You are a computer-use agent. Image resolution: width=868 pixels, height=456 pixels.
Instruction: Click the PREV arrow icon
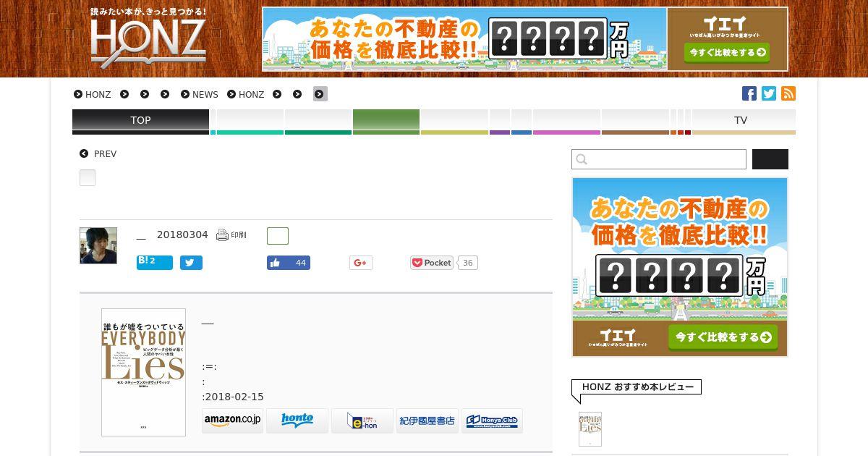(x=84, y=153)
